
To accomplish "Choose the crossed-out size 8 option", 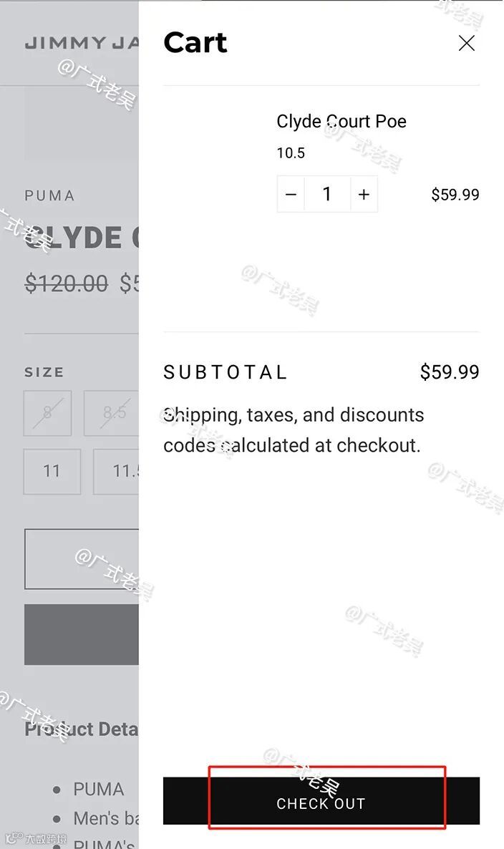I will [x=47, y=413].
